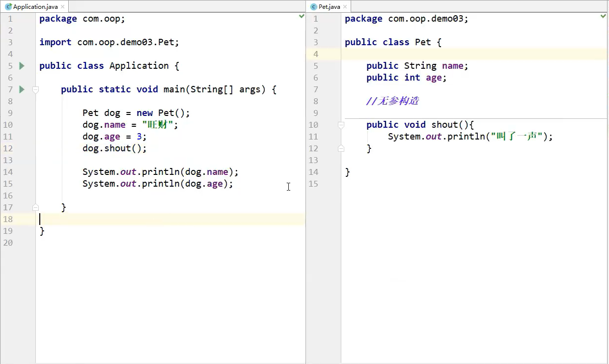Place the cursor on "import com.oop.demo03.Pet;"

(110, 42)
